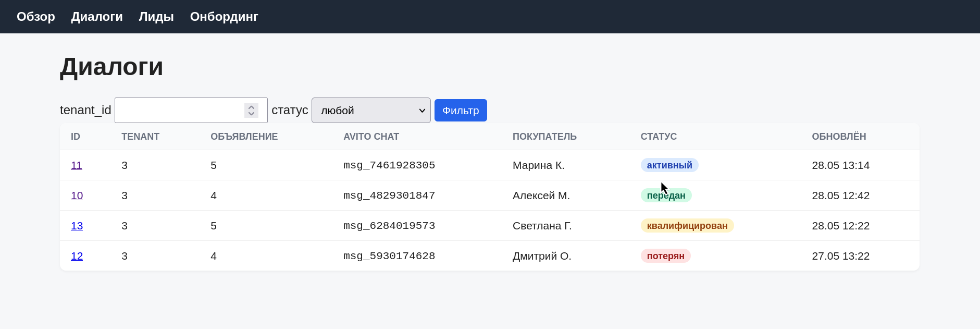
Task: Open the Обзор navigation item
Action: tap(36, 17)
